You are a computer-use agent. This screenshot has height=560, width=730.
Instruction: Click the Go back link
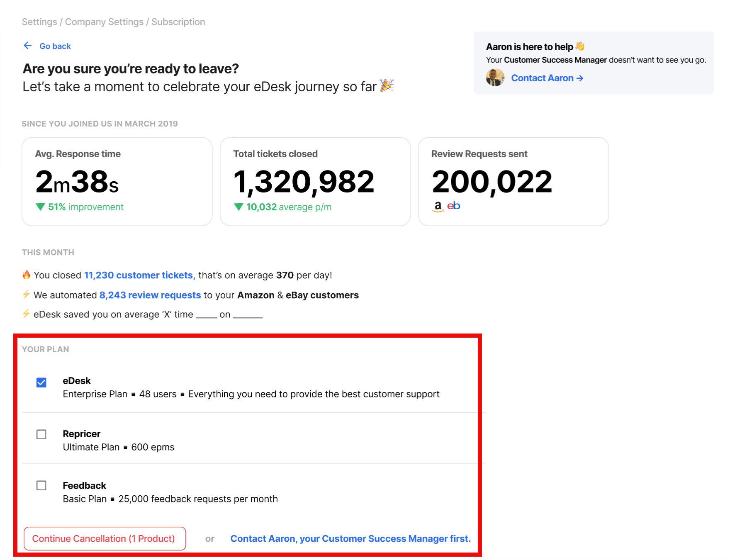click(x=55, y=46)
